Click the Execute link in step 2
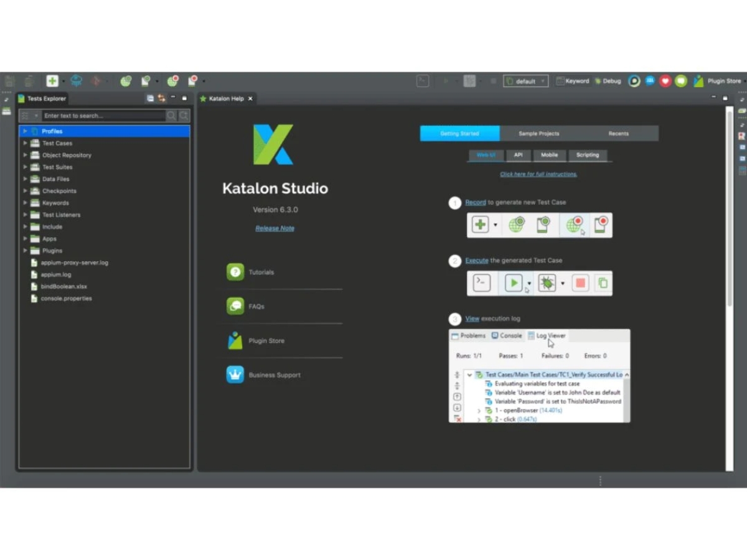This screenshot has height=560, width=747. pos(477,261)
